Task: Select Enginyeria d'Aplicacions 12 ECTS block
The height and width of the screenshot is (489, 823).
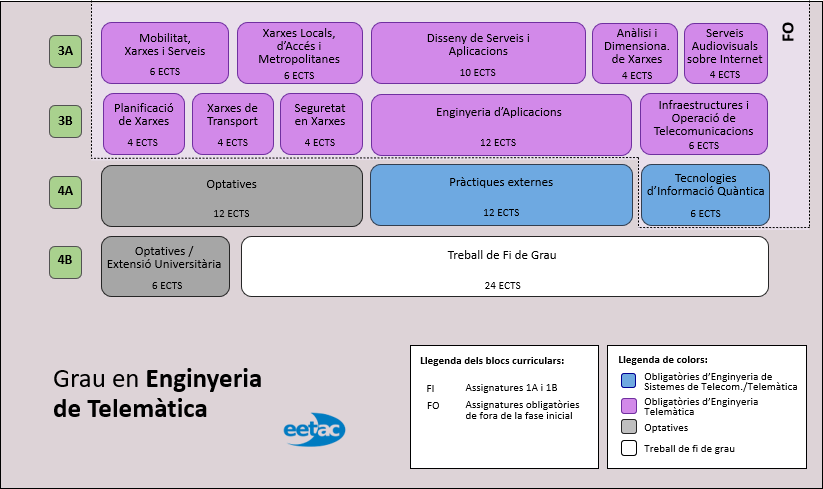Action: [x=500, y=124]
